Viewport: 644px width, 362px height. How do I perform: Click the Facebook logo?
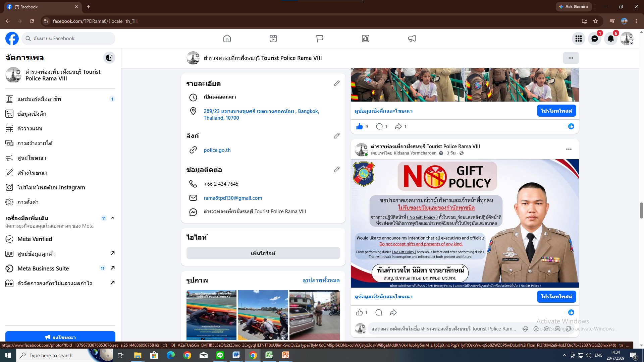[x=12, y=39]
